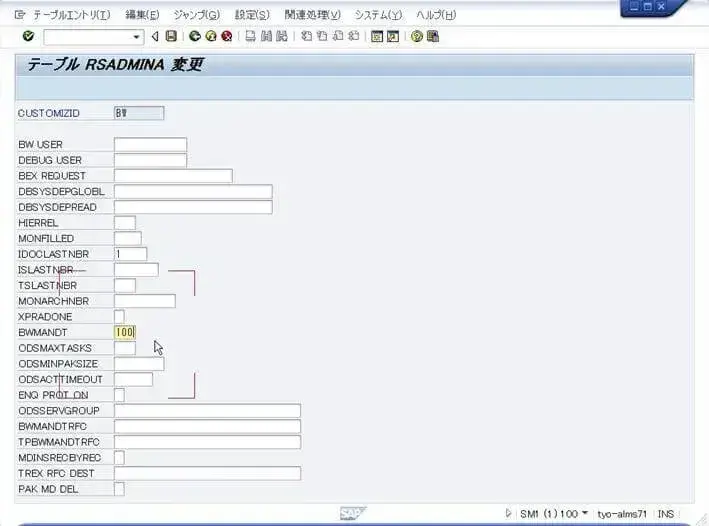Click the IDOCLASTNBR input field
The image size is (709, 526).
tap(131, 254)
